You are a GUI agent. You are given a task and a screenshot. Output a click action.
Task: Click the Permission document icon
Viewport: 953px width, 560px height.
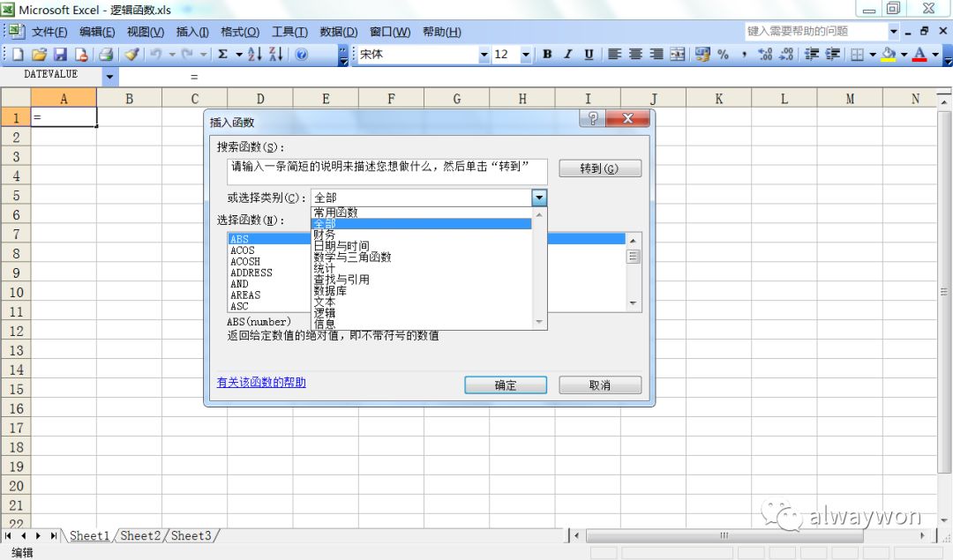pos(81,55)
